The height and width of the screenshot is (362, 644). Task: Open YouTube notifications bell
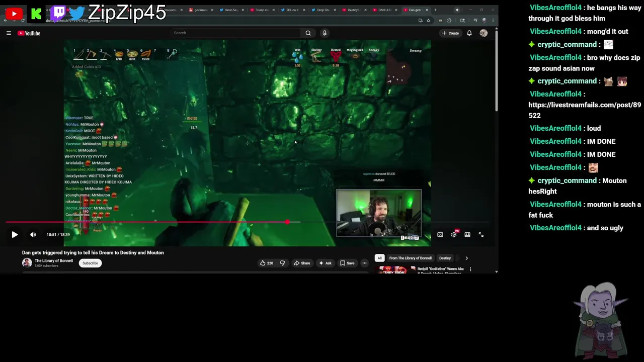click(x=469, y=33)
